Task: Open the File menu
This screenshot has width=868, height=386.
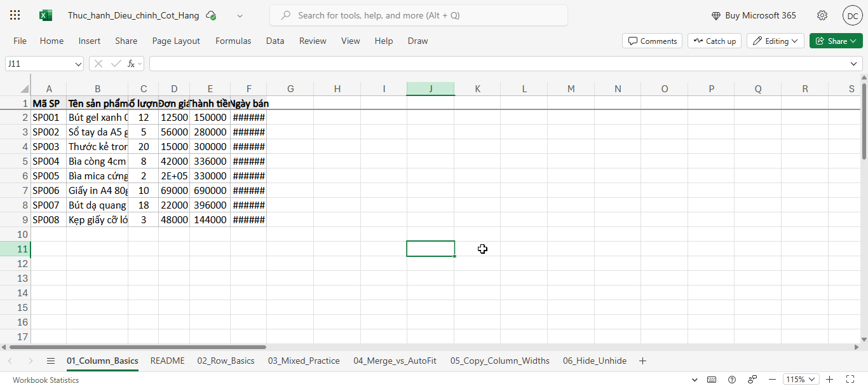Action: (x=20, y=41)
